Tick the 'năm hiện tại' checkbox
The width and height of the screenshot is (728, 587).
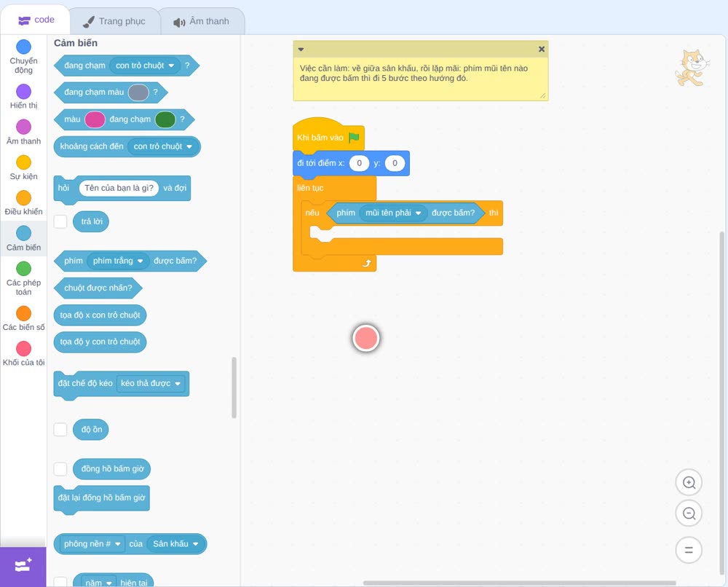60,583
